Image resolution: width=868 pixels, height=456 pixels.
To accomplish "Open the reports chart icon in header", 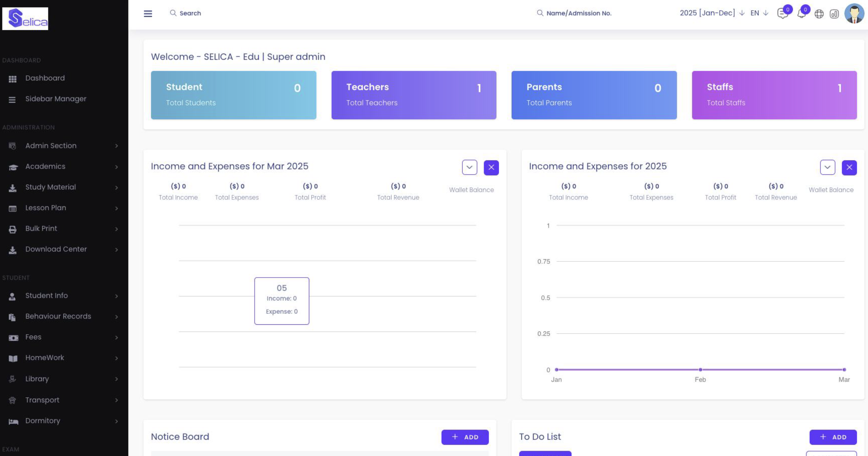I will [834, 14].
